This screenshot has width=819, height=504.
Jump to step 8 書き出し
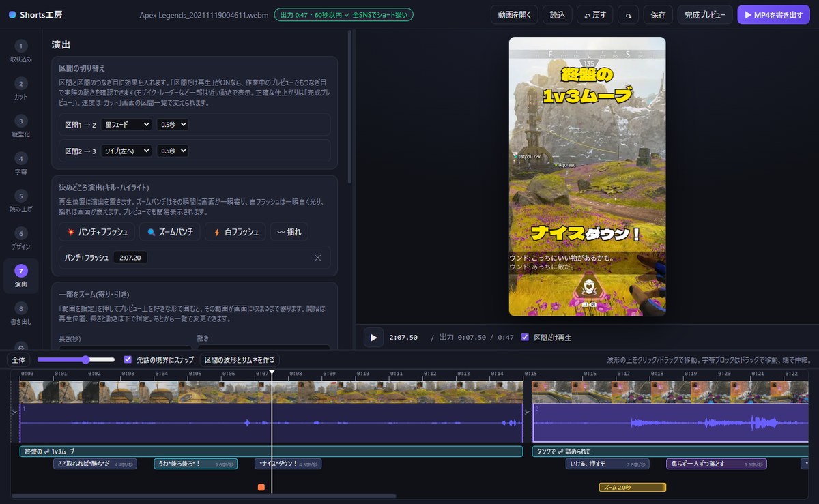click(x=20, y=314)
